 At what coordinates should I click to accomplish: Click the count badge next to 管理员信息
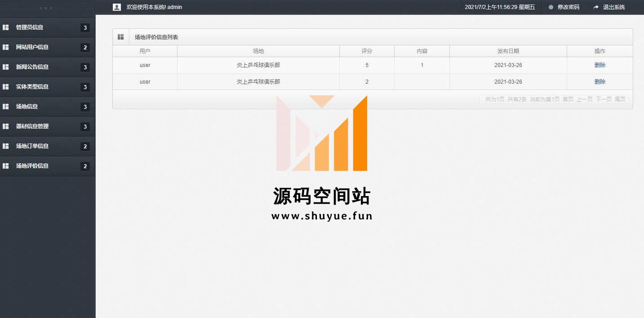pyautogui.click(x=85, y=28)
